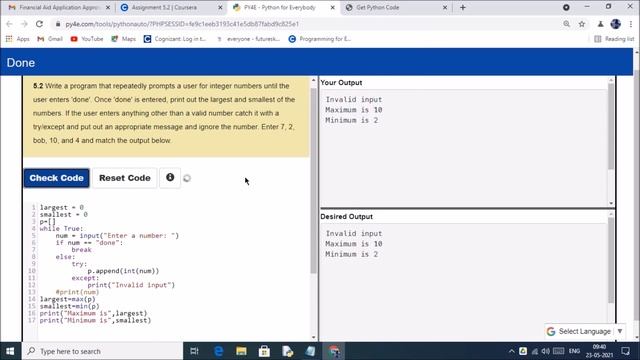Viewport: 640px width, 360px height.
Task: Open the volume control in system tray
Action: pos(546,351)
